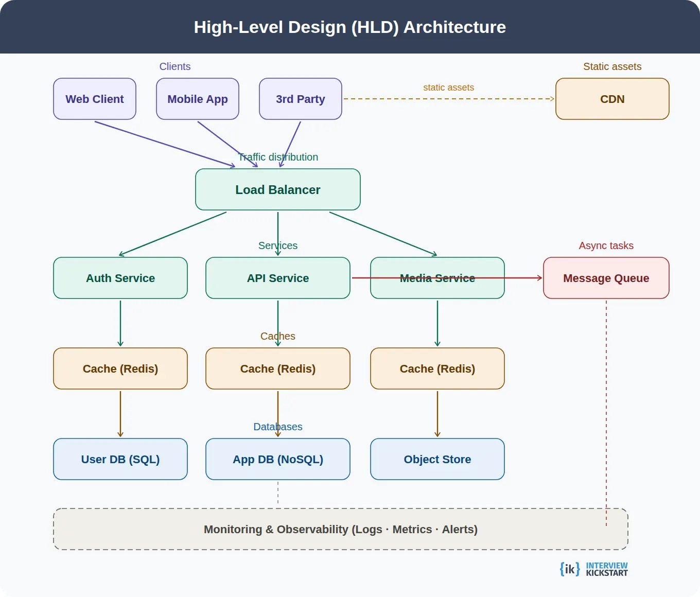Image resolution: width=700 pixels, height=597 pixels.
Task: Click the Web Client node
Action: tap(94, 99)
